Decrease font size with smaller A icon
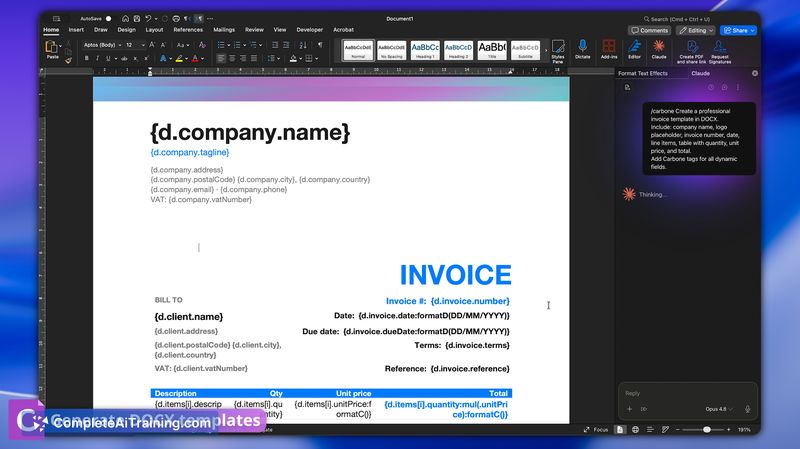The image size is (800, 449). pyautogui.click(x=163, y=45)
